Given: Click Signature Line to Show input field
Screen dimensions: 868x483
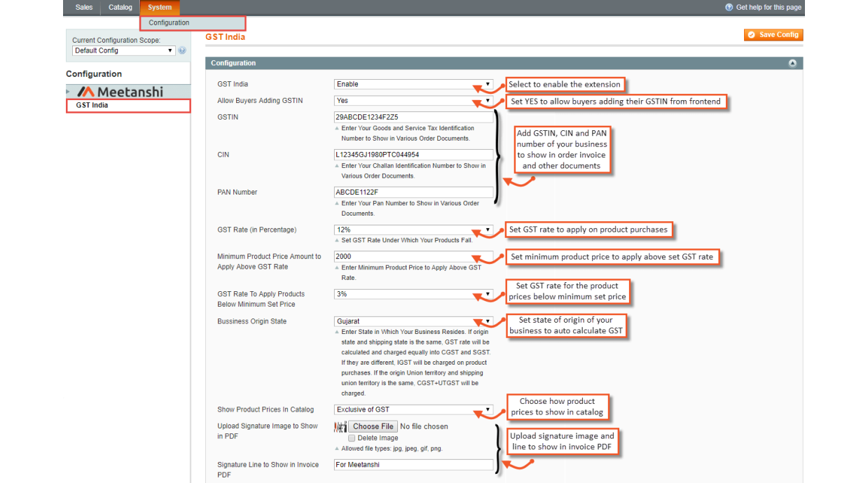Looking at the screenshot, I should [413, 465].
